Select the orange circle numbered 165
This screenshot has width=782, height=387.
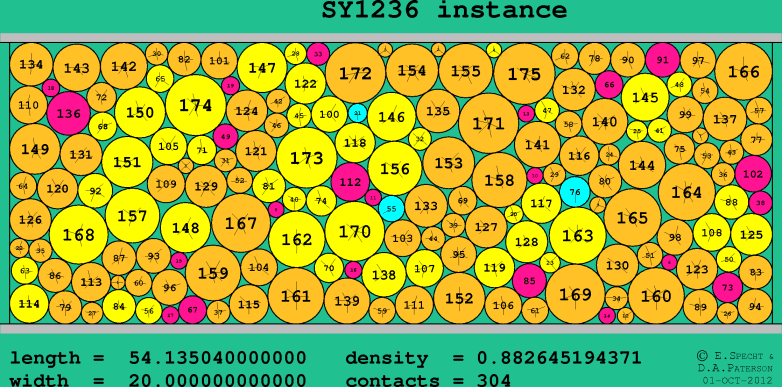632,218
